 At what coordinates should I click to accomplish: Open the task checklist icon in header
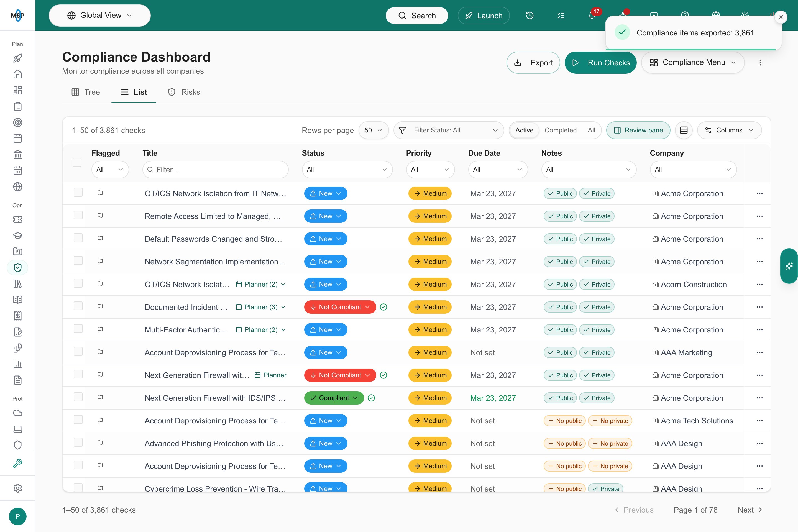pyautogui.click(x=561, y=16)
